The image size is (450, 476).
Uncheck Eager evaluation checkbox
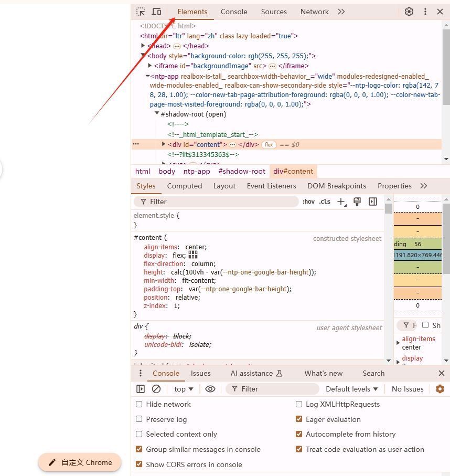pyautogui.click(x=299, y=419)
